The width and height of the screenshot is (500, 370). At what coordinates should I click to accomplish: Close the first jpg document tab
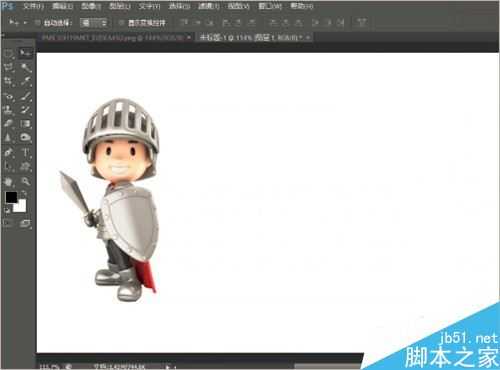tap(189, 38)
